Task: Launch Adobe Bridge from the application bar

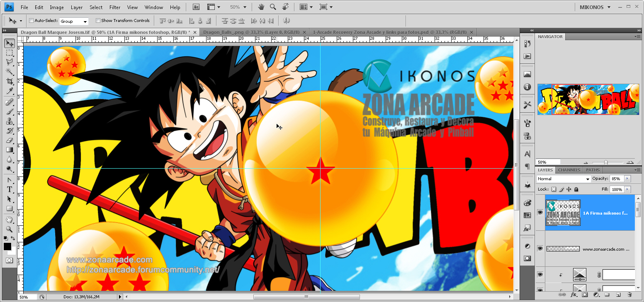Action: click(x=197, y=7)
